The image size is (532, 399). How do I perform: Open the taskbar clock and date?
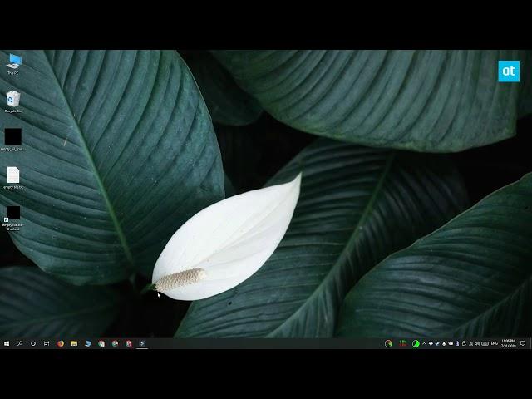[x=508, y=343]
